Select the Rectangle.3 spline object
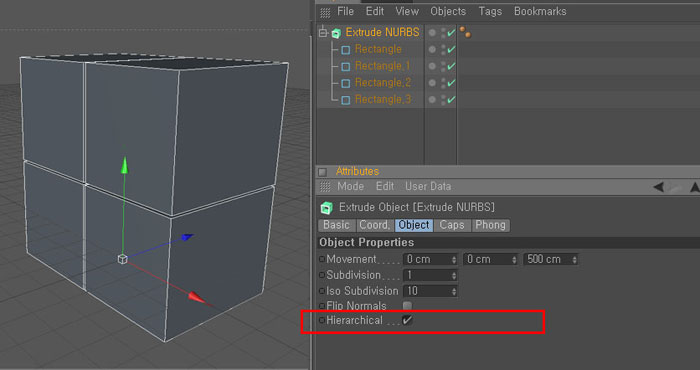The image size is (700, 370). click(x=383, y=100)
